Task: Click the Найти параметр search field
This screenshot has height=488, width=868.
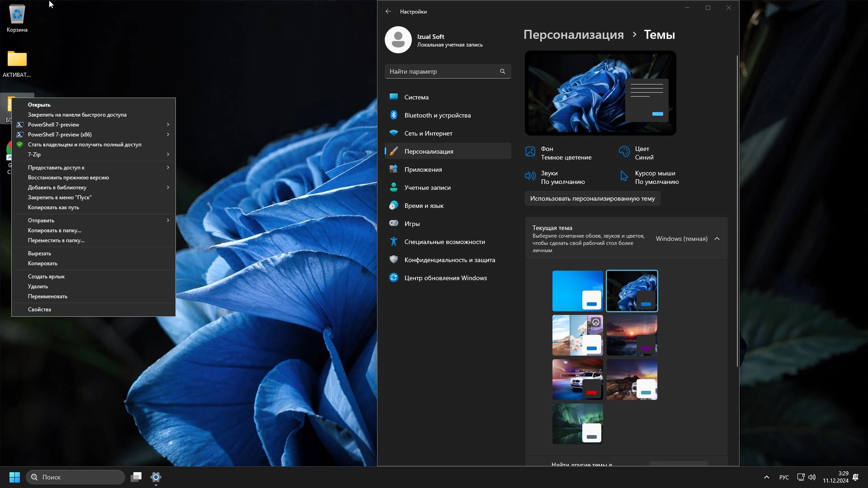Action: 443,71
